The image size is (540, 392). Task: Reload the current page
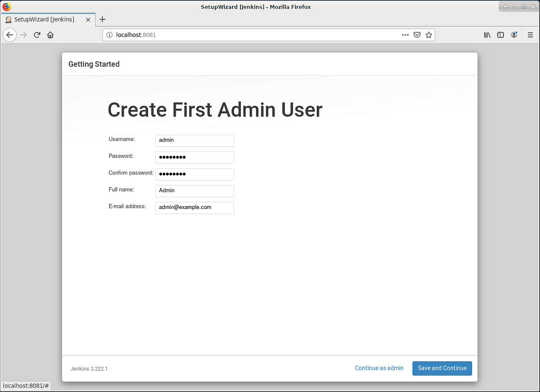pyautogui.click(x=37, y=35)
